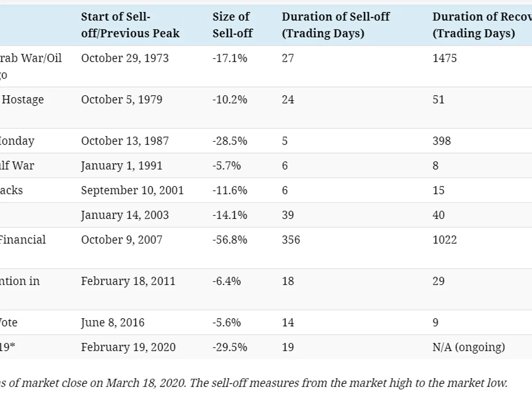Click 'Duration of Sell-off (Trading Days)' header
The height and width of the screenshot is (399, 532).
tap(336, 25)
